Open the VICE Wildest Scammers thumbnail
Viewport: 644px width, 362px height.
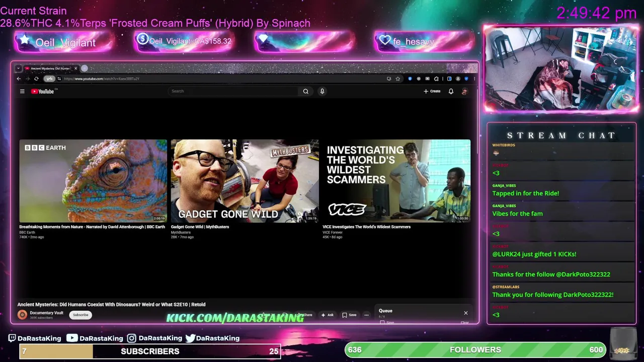[x=396, y=181]
